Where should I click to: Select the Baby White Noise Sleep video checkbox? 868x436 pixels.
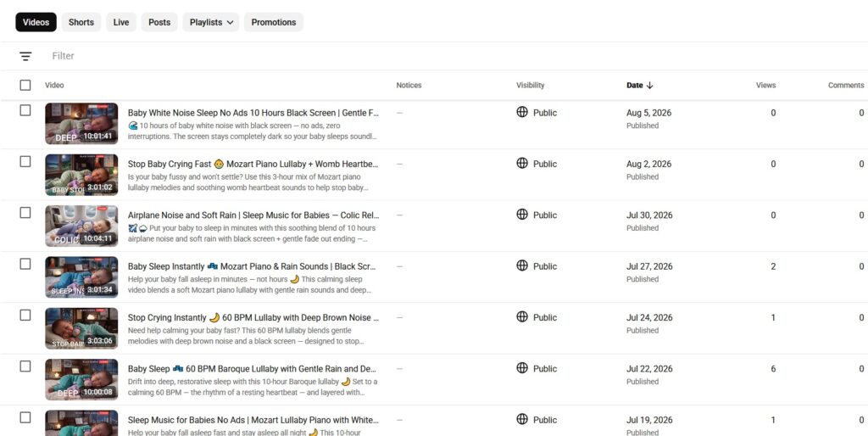pyautogui.click(x=25, y=110)
